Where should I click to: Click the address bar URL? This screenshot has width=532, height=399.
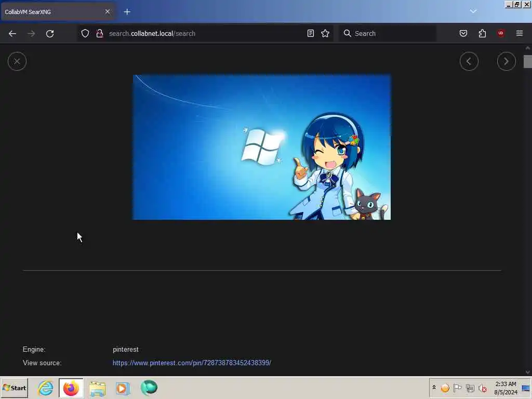click(x=152, y=34)
